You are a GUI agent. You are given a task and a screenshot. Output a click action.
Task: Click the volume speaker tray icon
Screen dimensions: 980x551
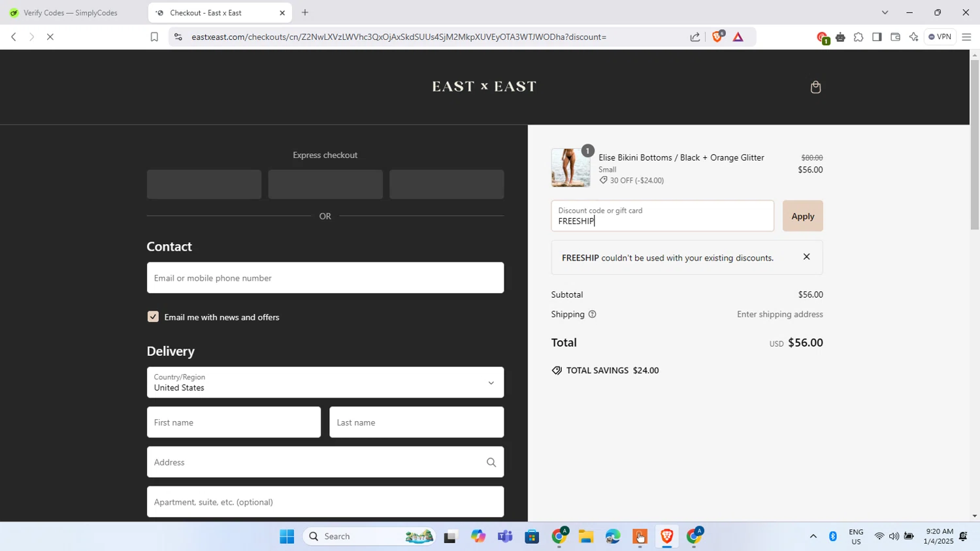(x=894, y=537)
